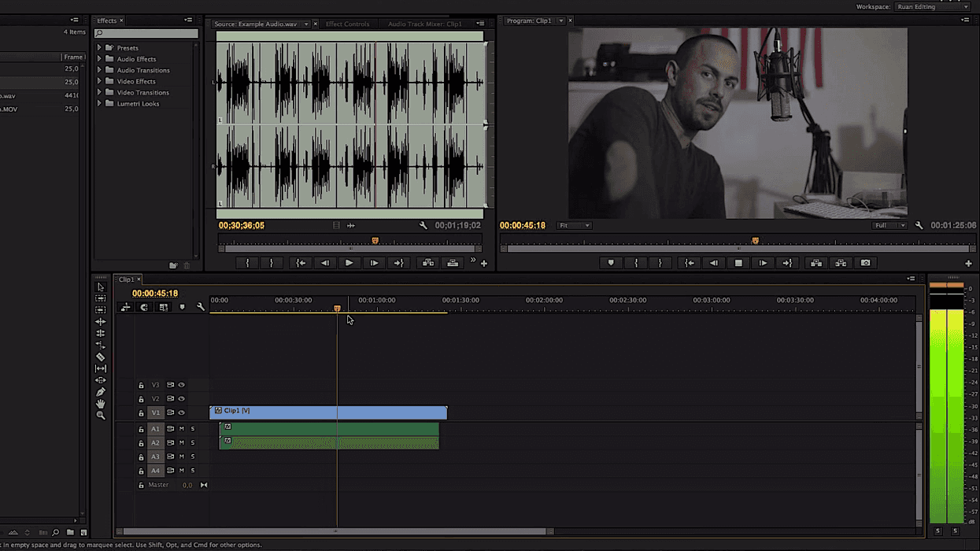Play the Source monitor clip
980x551 pixels.
pos(349,263)
